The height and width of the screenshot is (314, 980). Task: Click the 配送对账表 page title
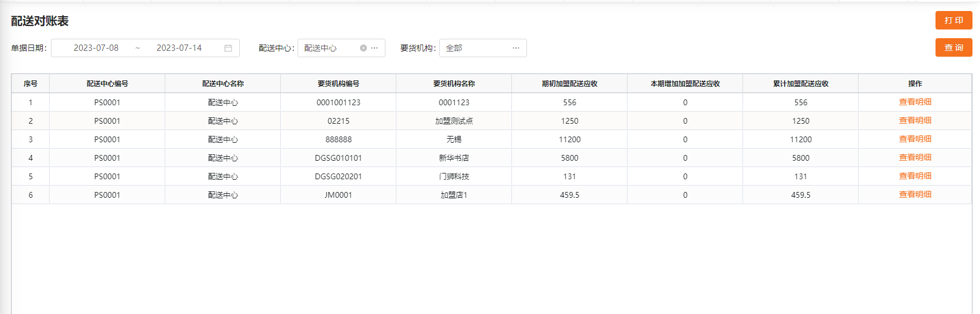(x=40, y=21)
